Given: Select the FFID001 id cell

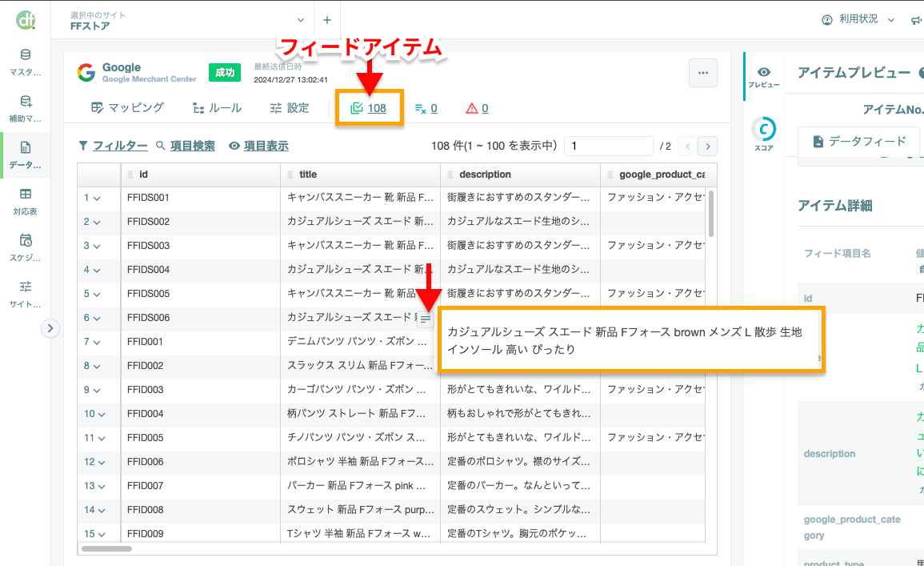Looking at the screenshot, I should 201,342.
